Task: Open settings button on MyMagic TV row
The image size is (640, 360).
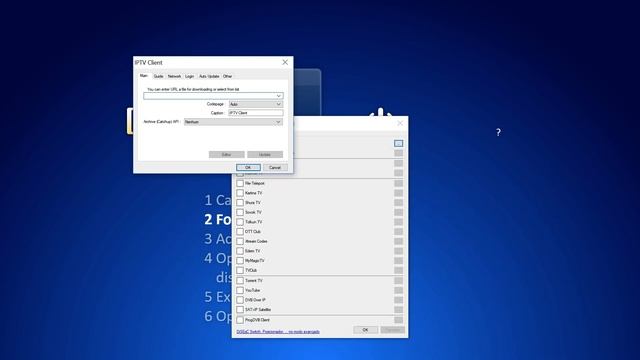Action: coord(398,260)
